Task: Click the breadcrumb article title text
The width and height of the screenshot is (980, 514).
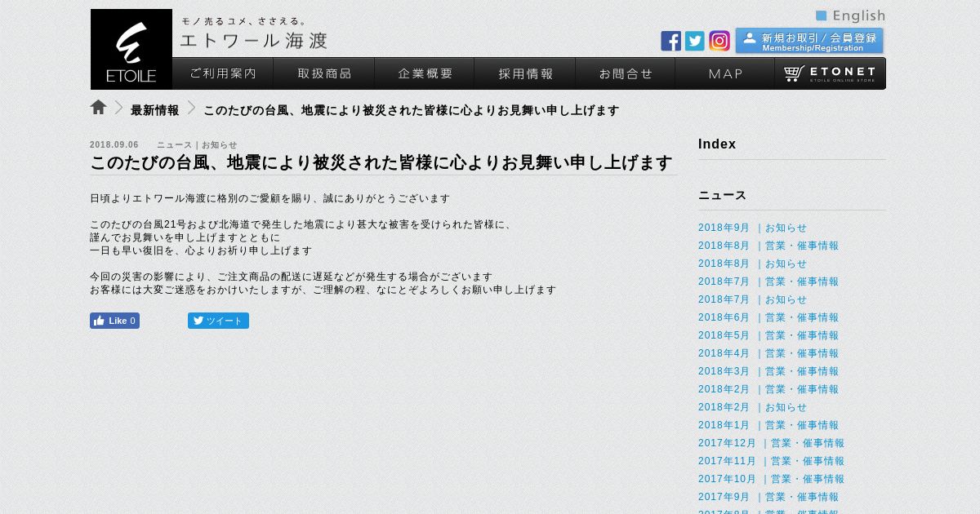Action: point(411,110)
